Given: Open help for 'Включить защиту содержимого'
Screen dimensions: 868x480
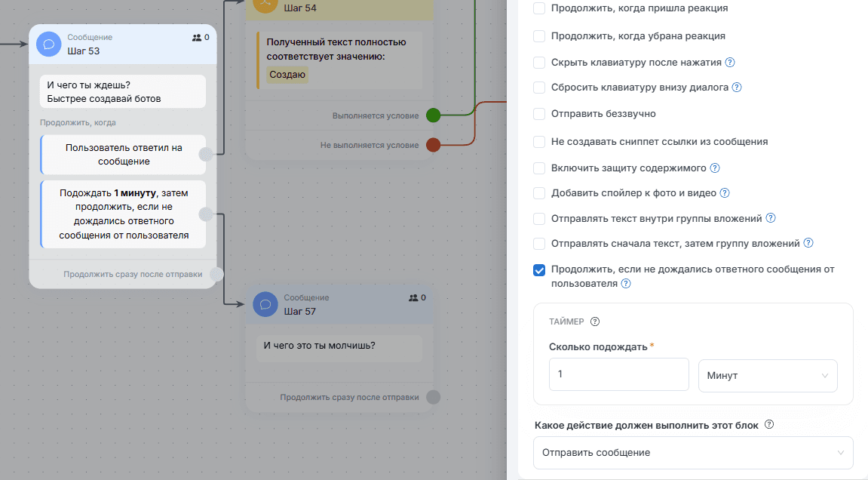Looking at the screenshot, I should point(715,168).
